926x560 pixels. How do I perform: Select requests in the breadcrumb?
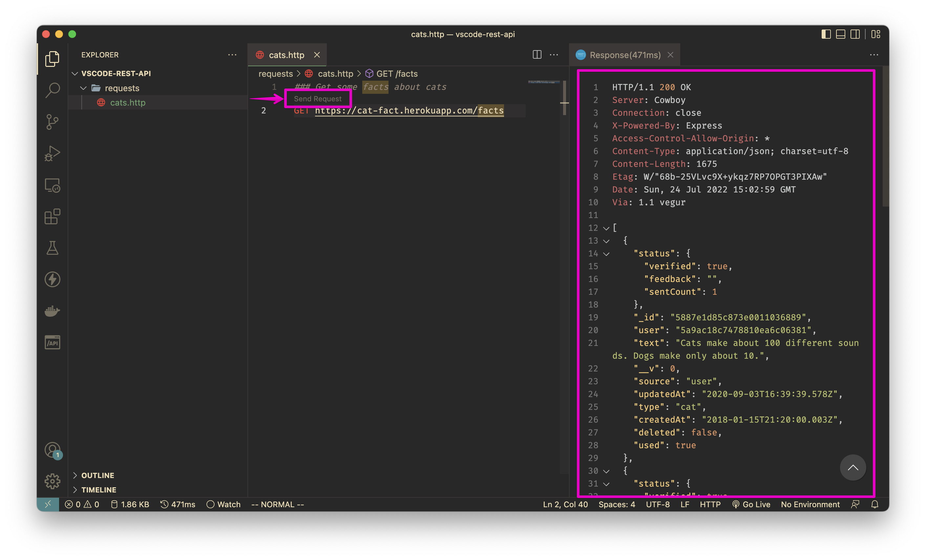pos(275,74)
